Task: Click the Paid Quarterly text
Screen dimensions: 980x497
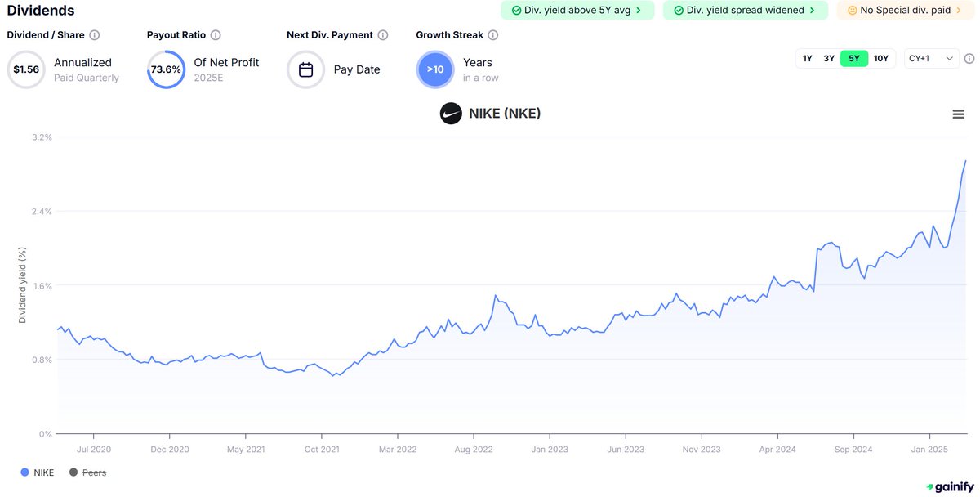Action: [87, 78]
